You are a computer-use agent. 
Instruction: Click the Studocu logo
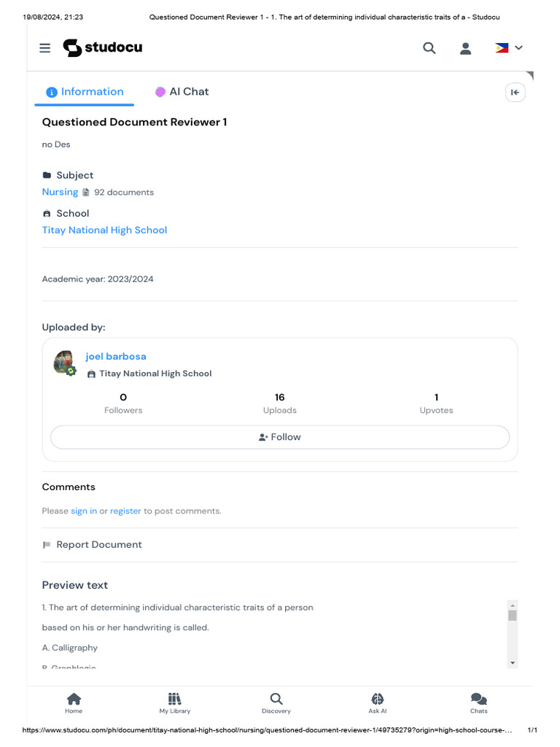click(103, 47)
